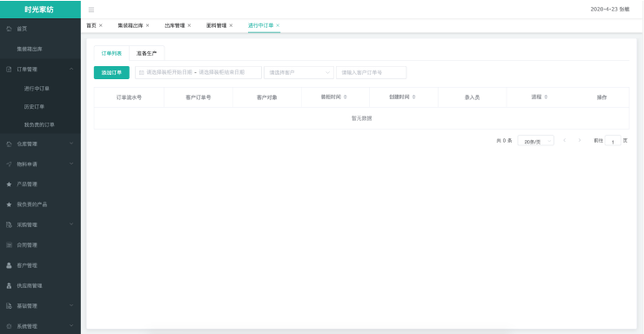644x334 pixels.
Task: Click the 共 0 条 total count text
Action: click(x=504, y=141)
